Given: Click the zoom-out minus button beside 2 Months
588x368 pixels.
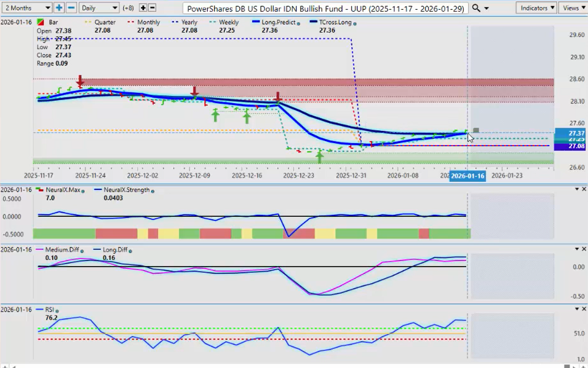Looking at the screenshot, I should tap(71, 8).
